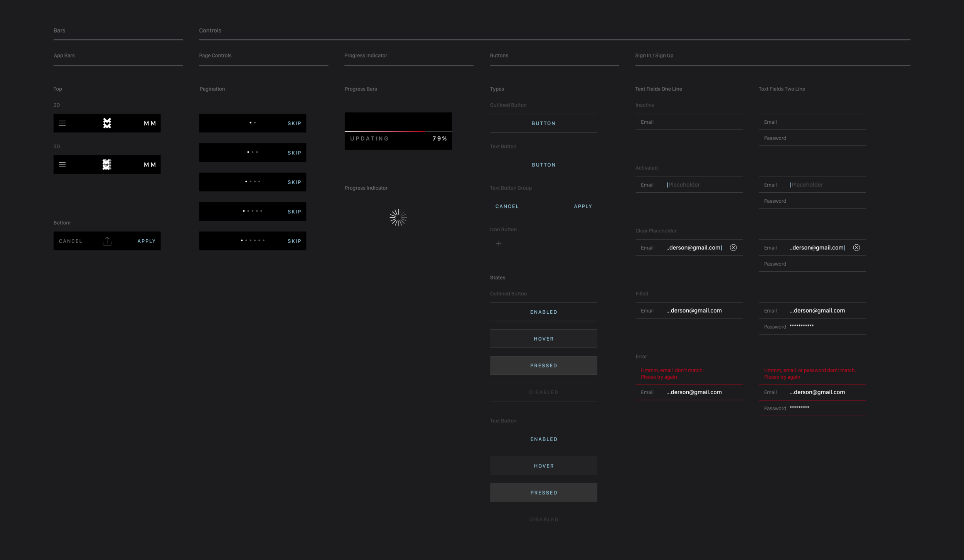Click the loading spinner progress indicator
This screenshot has width=964, height=560.
[398, 218]
